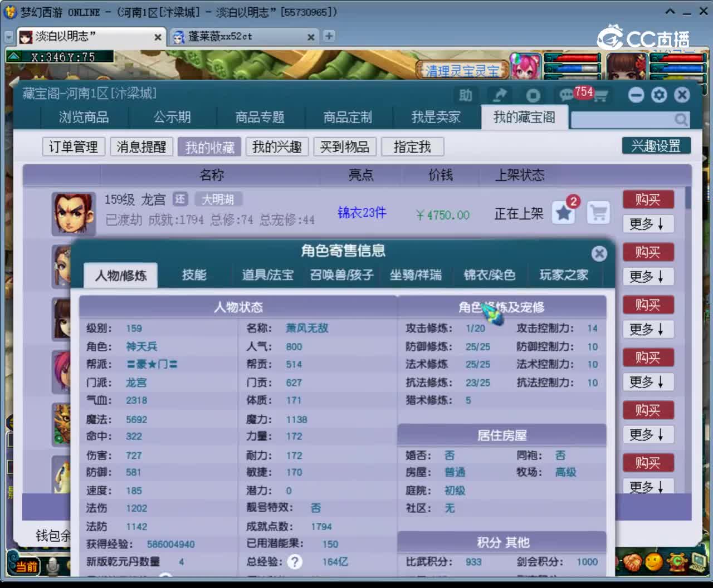Expand fifth row 更多 dropdown
713x588 pixels.
click(648, 434)
